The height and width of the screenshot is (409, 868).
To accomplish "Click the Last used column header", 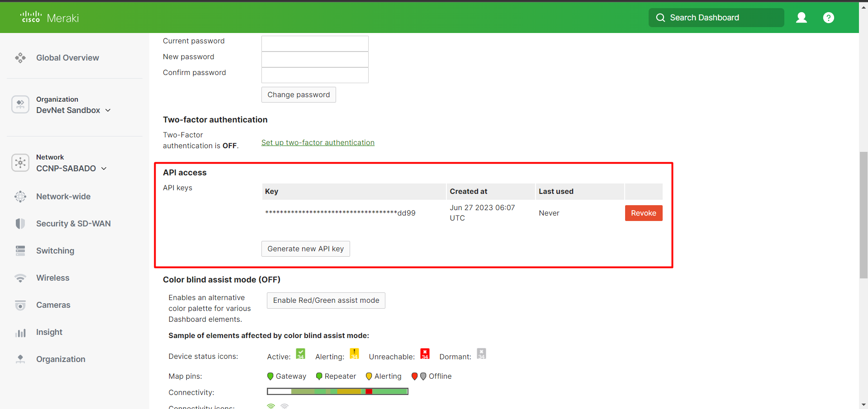I will click(x=580, y=192).
